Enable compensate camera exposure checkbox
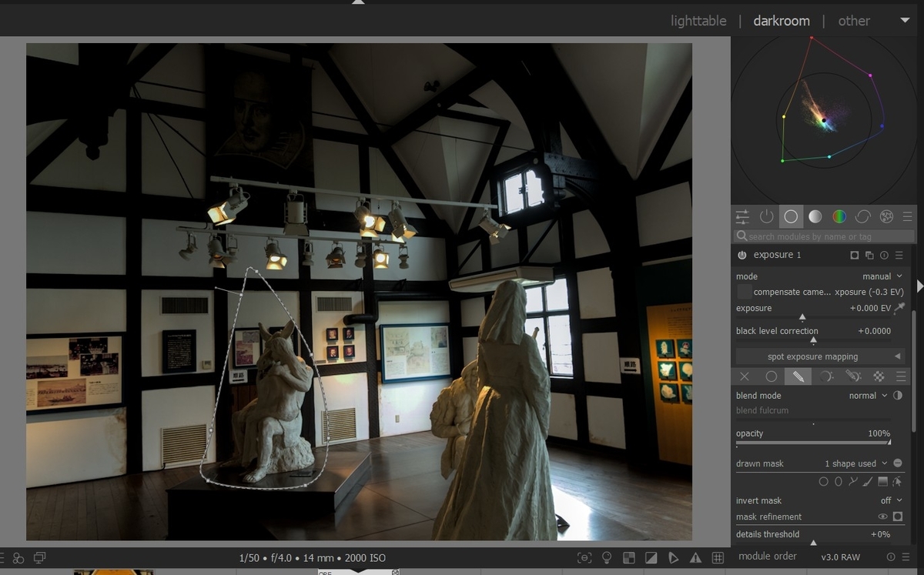 (x=744, y=292)
